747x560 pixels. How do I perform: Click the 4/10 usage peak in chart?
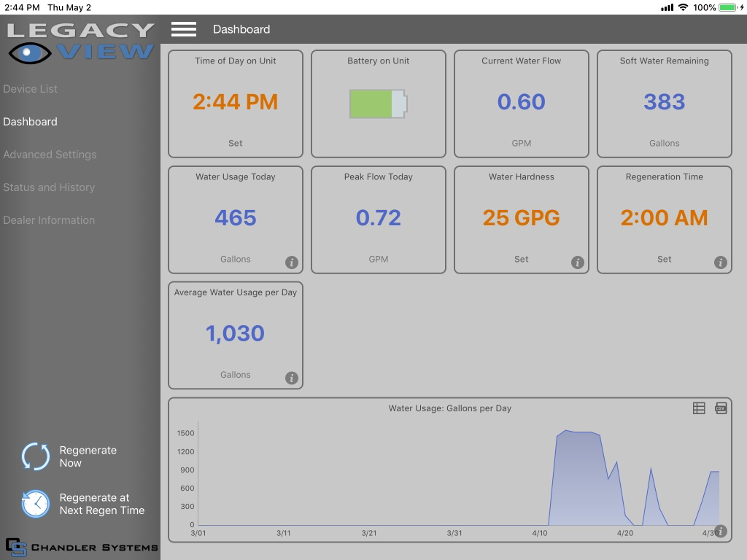coord(565,432)
